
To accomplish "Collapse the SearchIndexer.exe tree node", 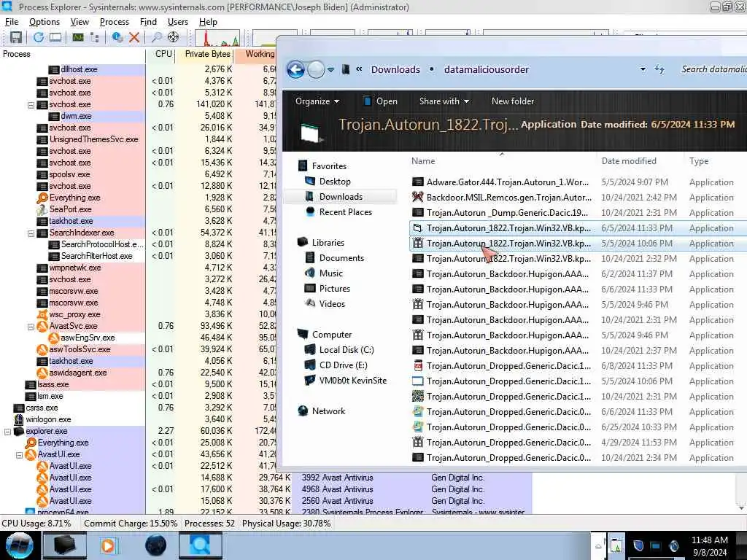I will tap(31, 233).
